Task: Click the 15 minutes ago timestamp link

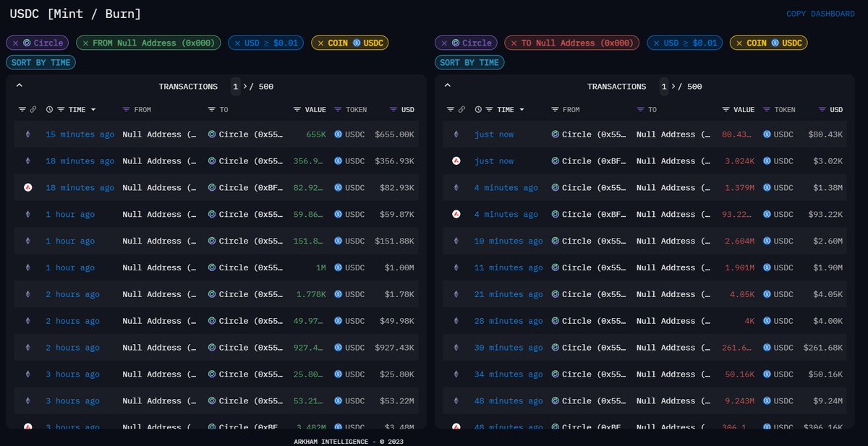Action: pos(80,134)
